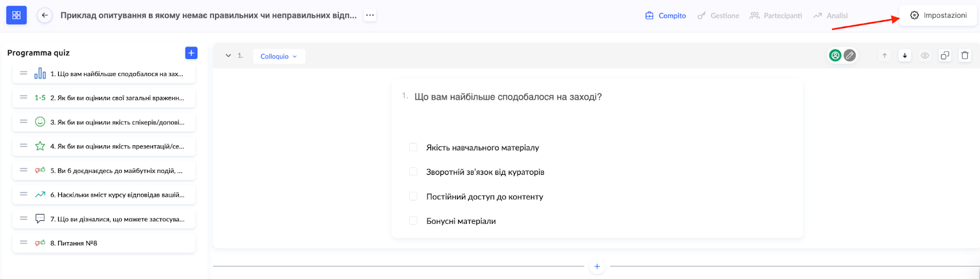
Task: Check 'Бонусні матеріали' option
Action: pos(413,221)
